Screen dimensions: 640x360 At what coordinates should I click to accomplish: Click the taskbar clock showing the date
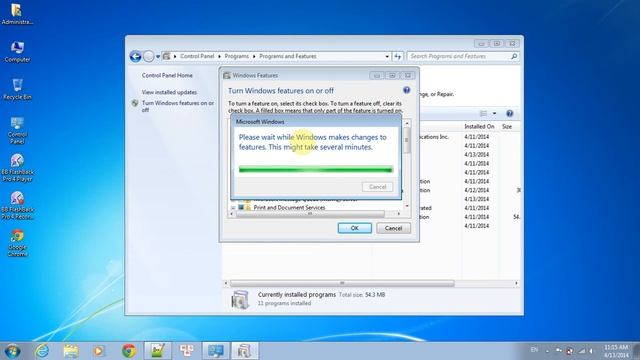(x=616, y=351)
